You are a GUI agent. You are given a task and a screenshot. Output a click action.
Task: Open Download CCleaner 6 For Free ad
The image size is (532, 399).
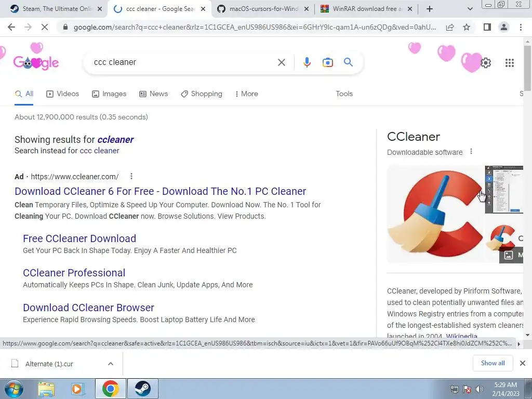coord(160,191)
